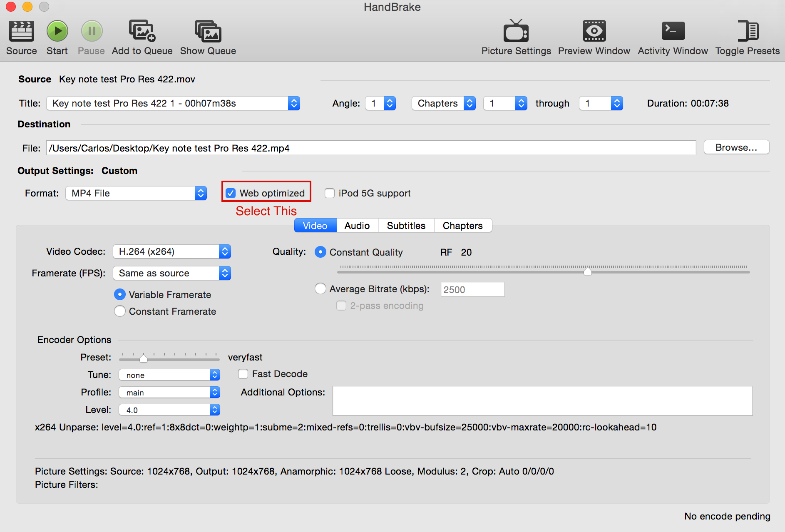
Task: Click the Browse... button
Action: (x=736, y=147)
